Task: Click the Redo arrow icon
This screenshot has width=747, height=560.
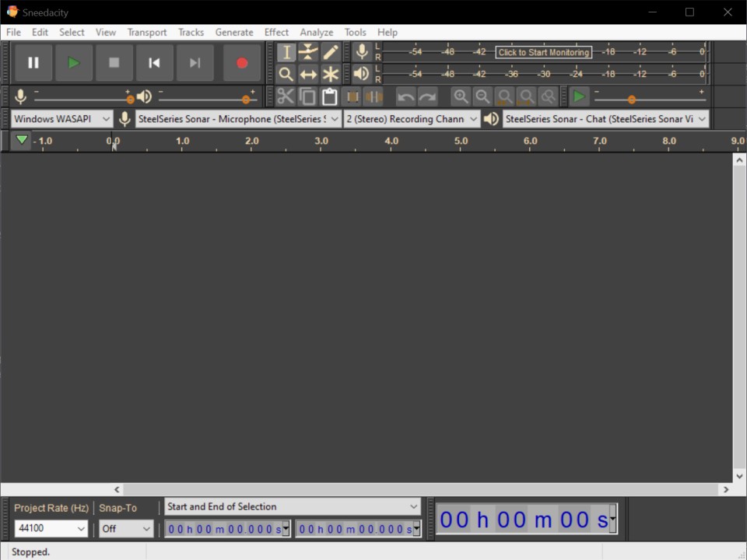Action: pos(428,96)
